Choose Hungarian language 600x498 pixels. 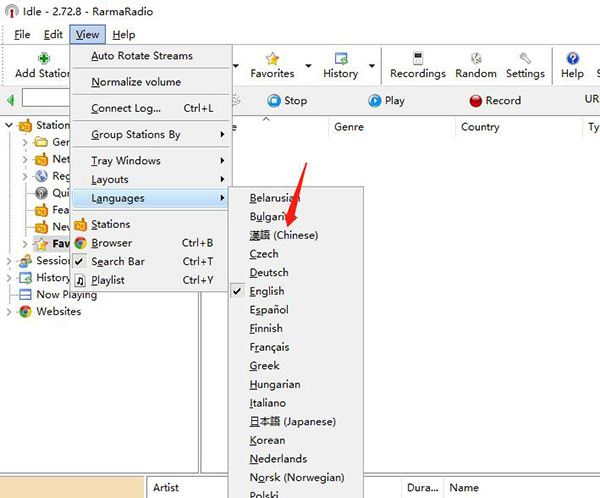coord(275,385)
